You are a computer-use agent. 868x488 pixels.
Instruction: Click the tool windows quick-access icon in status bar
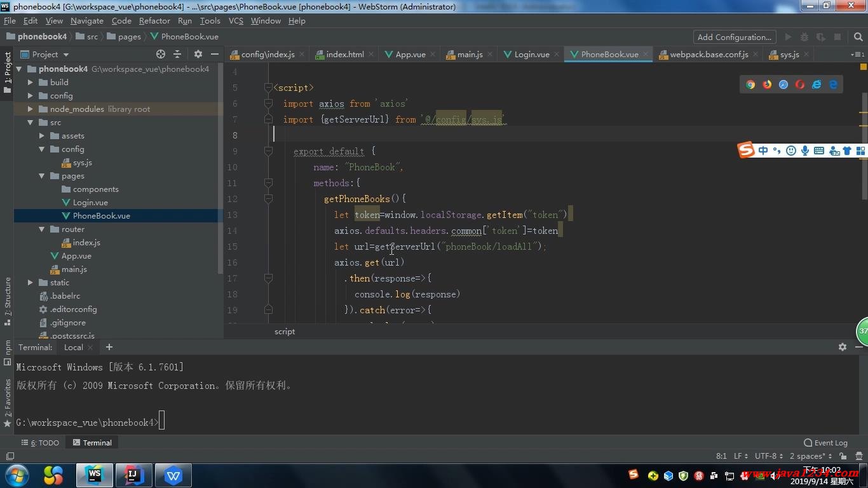[10, 456]
